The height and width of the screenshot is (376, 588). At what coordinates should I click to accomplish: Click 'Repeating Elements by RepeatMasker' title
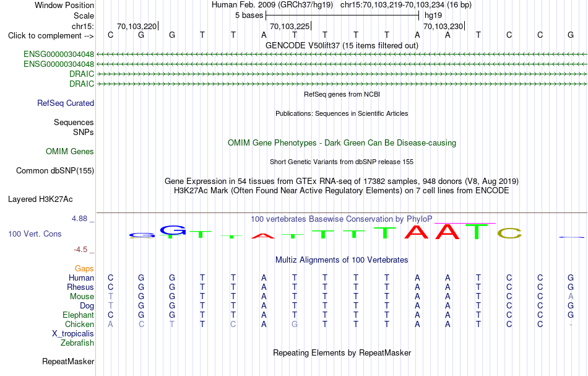(342, 352)
